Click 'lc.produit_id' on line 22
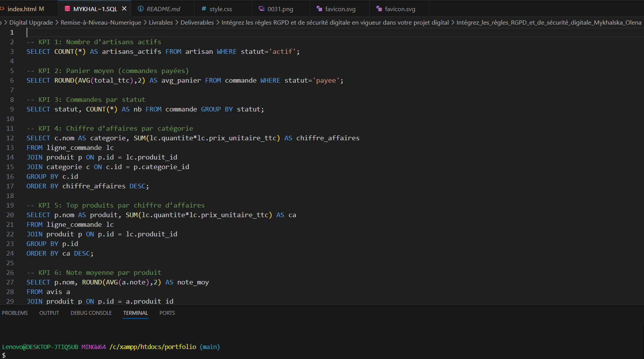644x359 pixels. [152, 234]
